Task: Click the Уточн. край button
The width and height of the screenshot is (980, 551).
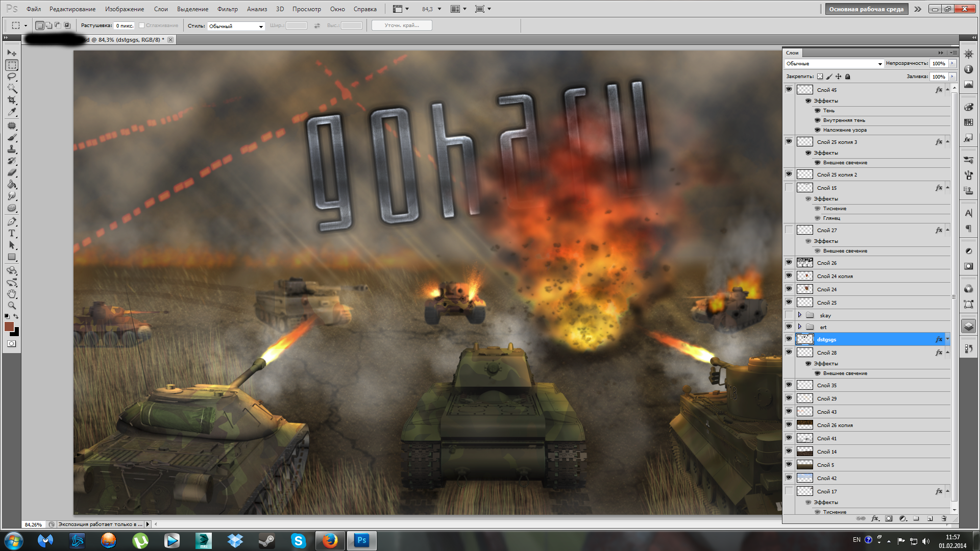Action: click(401, 26)
